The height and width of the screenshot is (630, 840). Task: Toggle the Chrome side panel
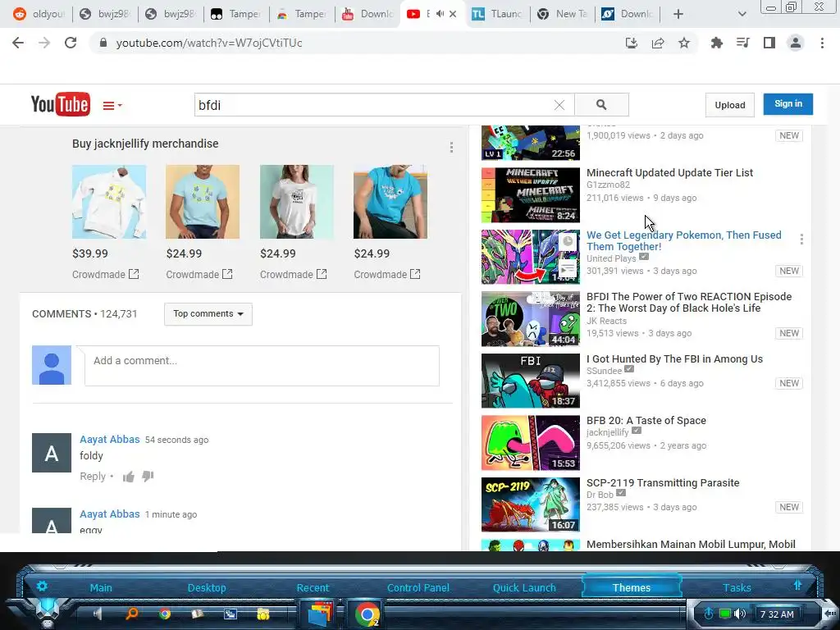769,43
